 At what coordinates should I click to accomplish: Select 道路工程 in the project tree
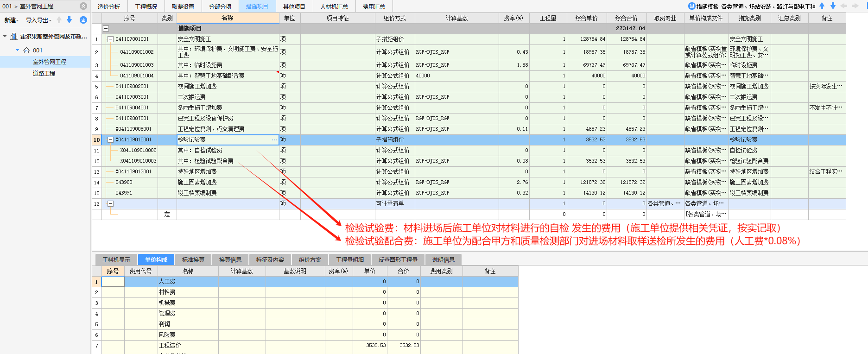pos(44,73)
